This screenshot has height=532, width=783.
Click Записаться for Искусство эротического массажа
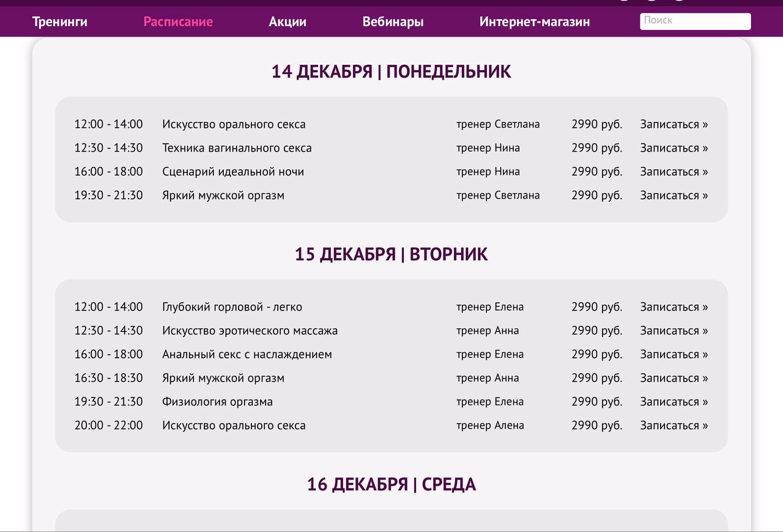(x=674, y=331)
